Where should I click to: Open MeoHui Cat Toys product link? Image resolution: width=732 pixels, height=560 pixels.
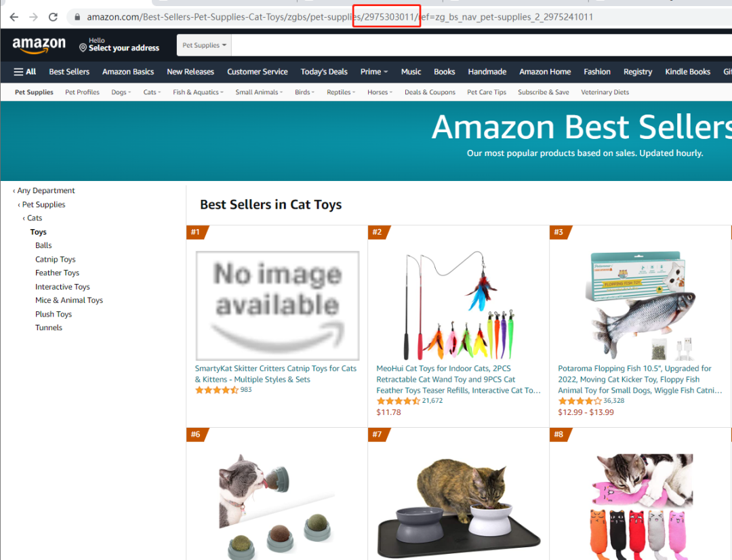click(458, 379)
